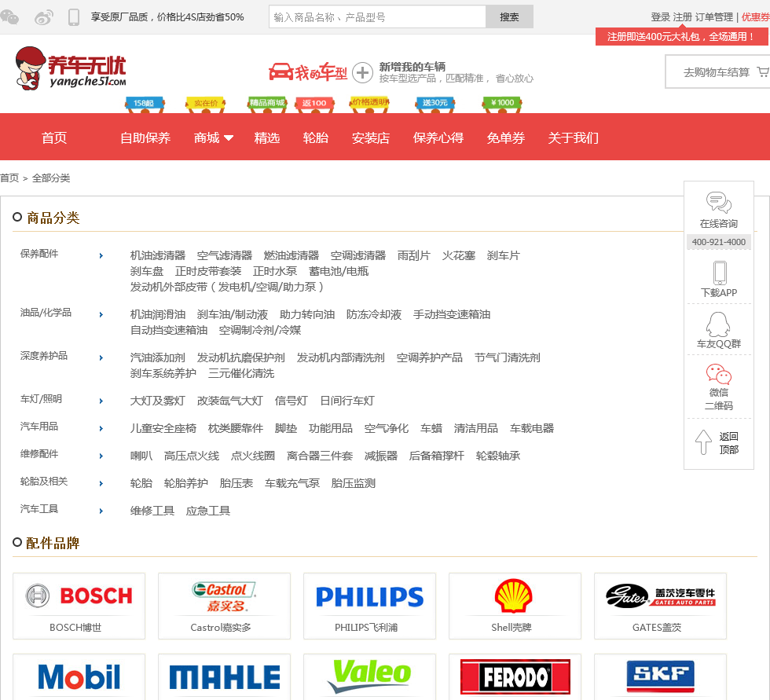770x700 pixels.
Task: Open 在线咨询 chat bubbles icon
Action: tap(718, 202)
